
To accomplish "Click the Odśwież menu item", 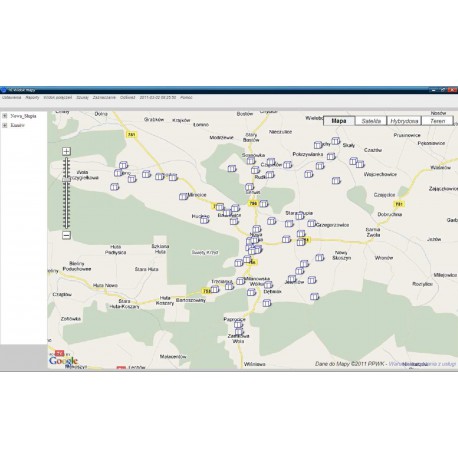I will pos(127,98).
